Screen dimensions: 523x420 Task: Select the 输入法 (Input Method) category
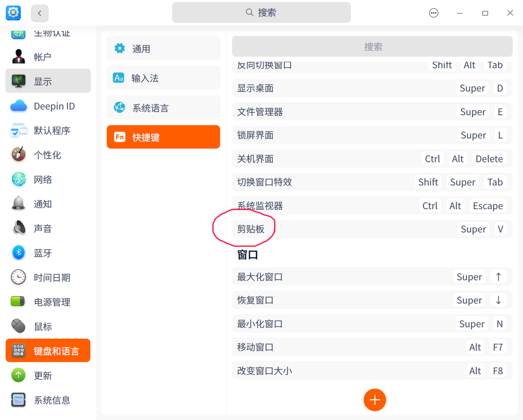pyautogui.click(x=163, y=78)
